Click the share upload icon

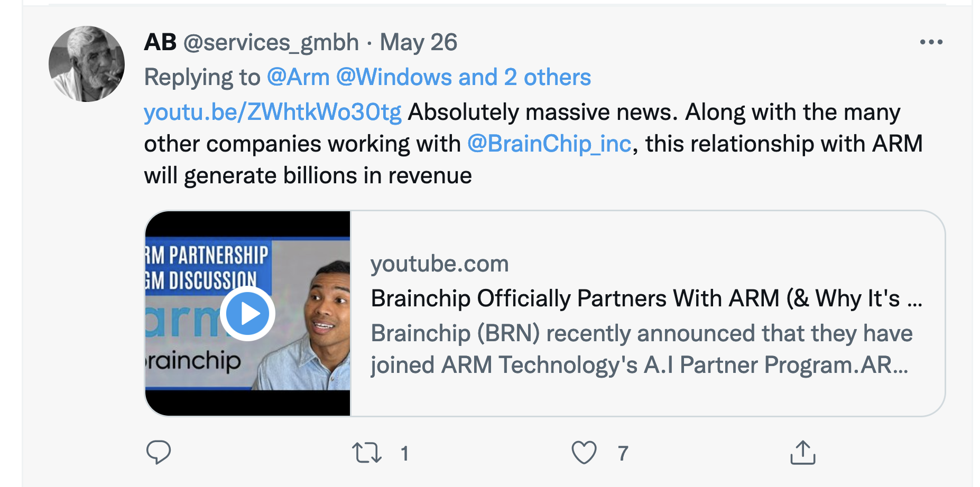click(x=802, y=453)
